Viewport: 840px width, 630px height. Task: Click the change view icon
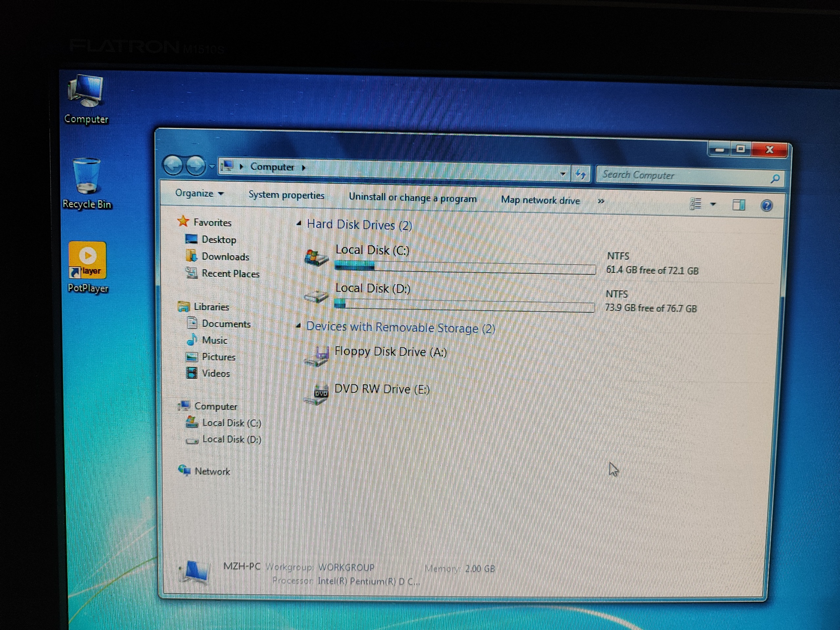(x=695, y=204)
